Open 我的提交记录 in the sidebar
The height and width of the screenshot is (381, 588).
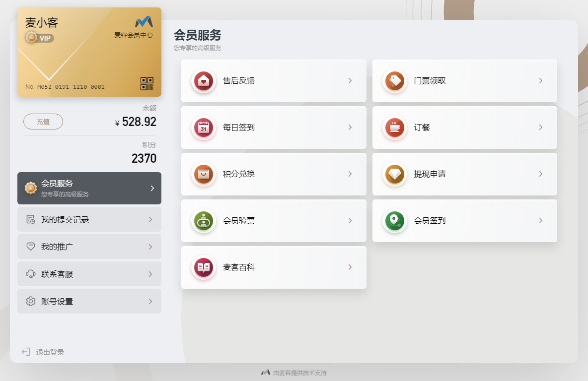[x=89, y=219]
